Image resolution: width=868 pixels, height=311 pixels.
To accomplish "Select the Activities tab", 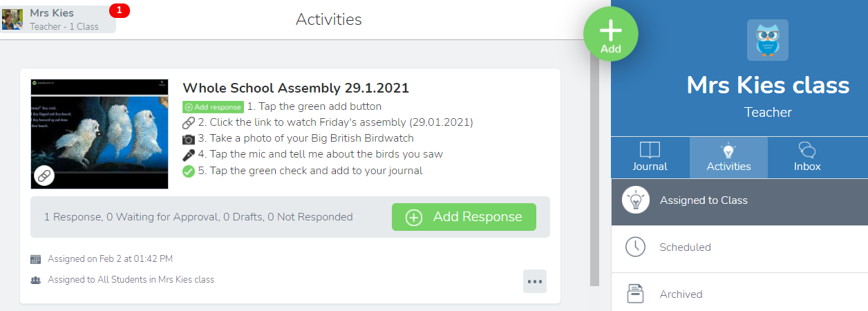I will coord(728,158).
